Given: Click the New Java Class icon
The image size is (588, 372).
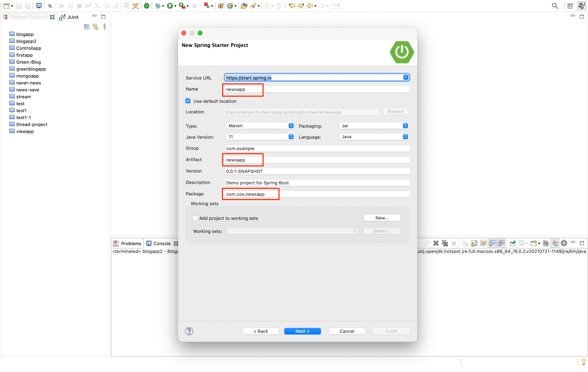Looking at the screenshot, I should [230, 6].
